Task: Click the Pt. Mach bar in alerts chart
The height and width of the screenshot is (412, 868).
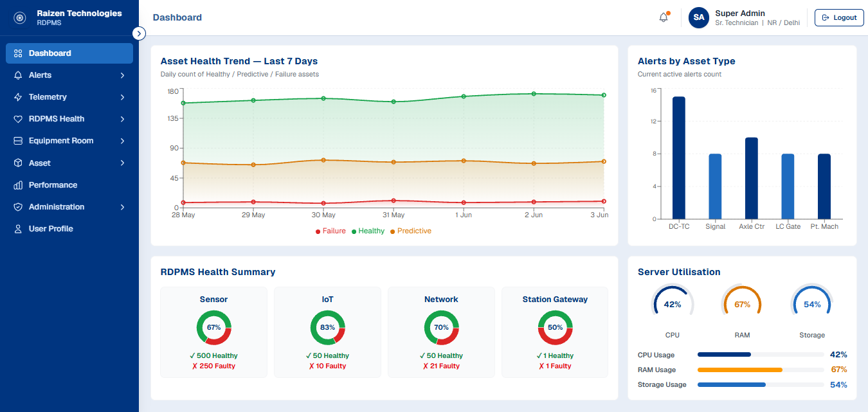Action: point(824,186)
